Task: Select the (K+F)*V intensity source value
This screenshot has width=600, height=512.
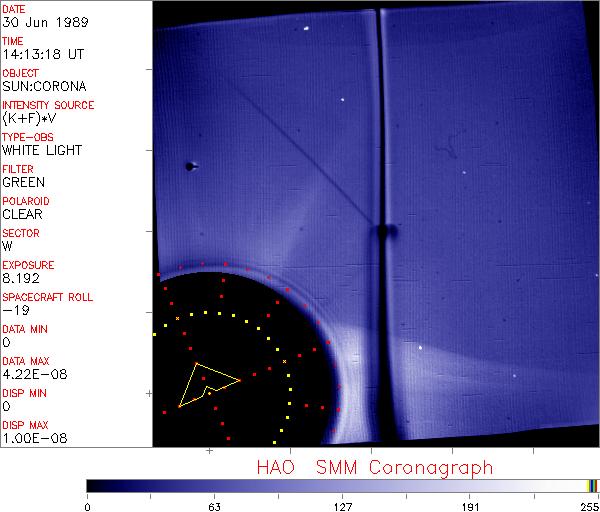Action: pos(29,119)
